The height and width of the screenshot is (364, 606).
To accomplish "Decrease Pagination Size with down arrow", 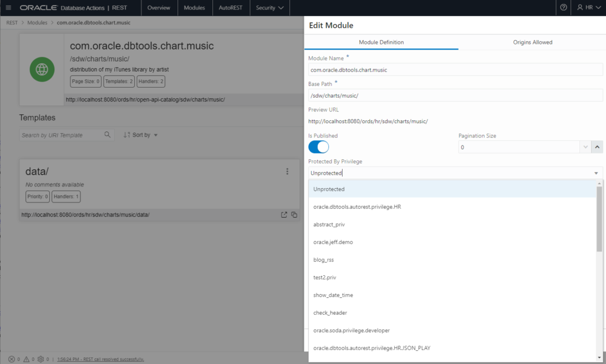I will point(585,147).
